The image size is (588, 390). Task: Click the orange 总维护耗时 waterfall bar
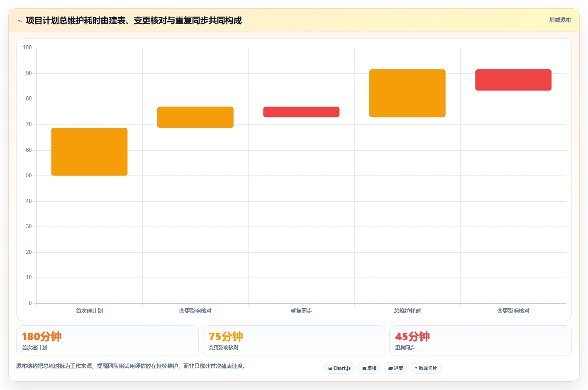407,93
